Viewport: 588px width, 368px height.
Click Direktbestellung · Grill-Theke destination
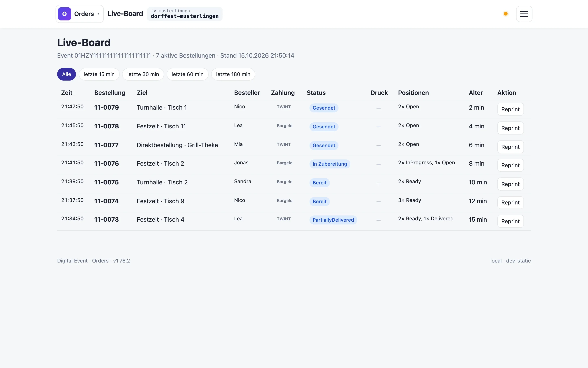[177, 145]
